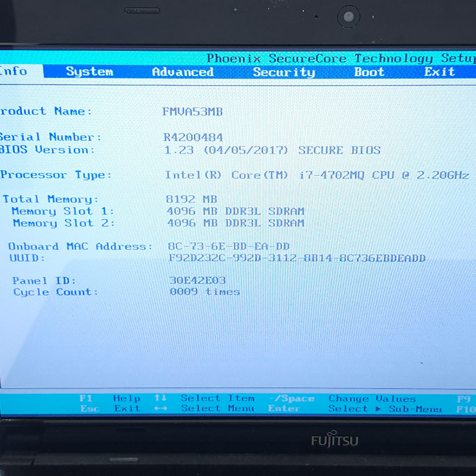The height and width of the screenshot is (476, 476).
Task: Select the Boot menu tab
Action: (x=369, y=71)
